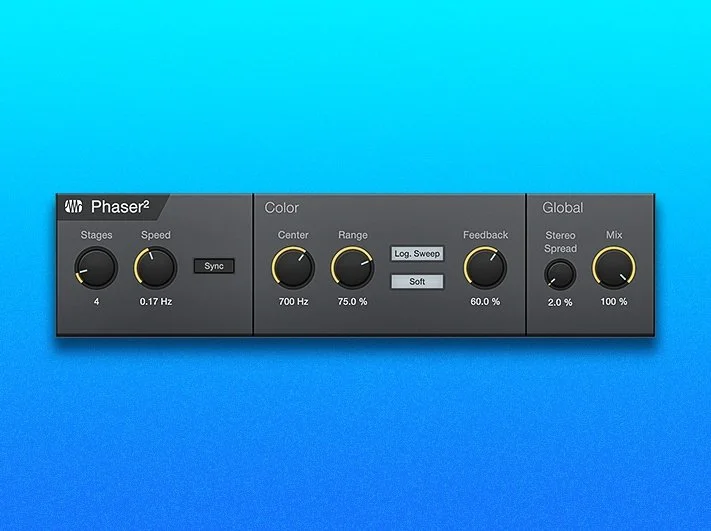This screenshot has height=531, width=711.
Task: Click the Global section heading
Action: click(x=563, y=208)
